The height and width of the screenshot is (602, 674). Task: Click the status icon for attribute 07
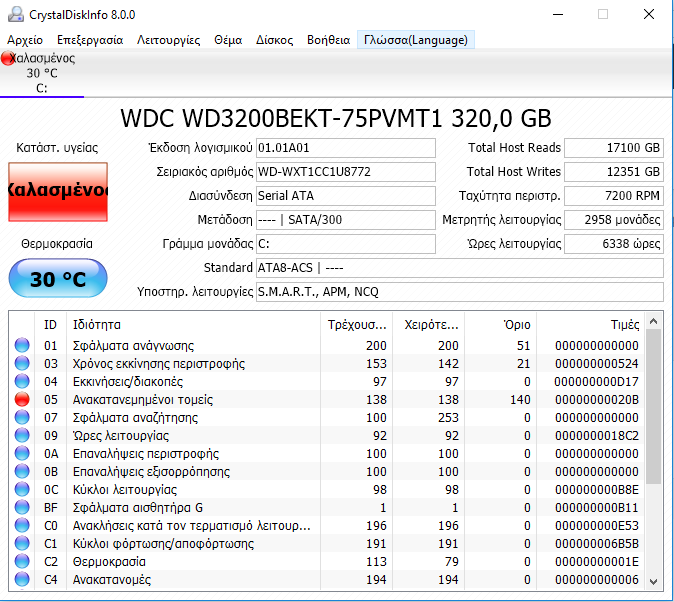click(x=22, y=418)
